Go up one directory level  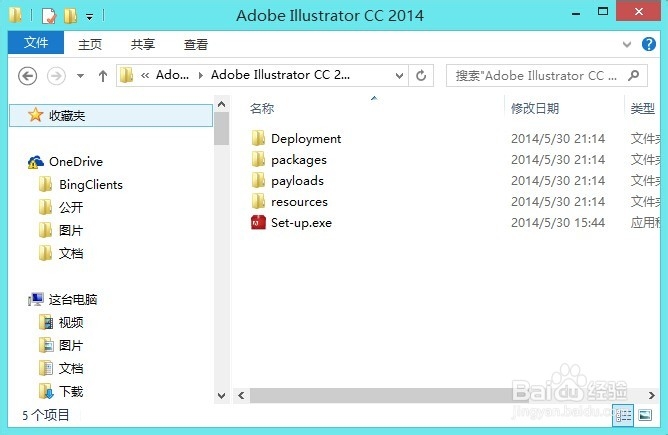click(x=103, y=76)
